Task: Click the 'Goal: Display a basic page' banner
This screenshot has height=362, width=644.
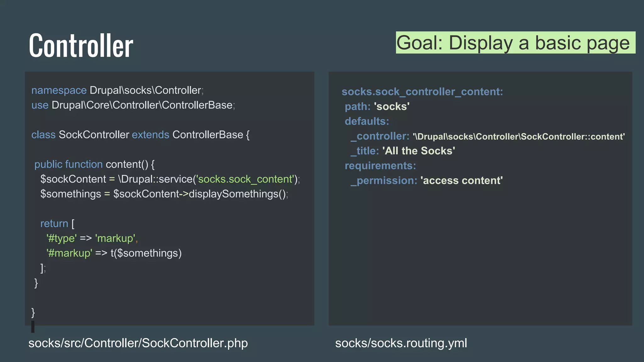Action: click(x=515, y=42)
